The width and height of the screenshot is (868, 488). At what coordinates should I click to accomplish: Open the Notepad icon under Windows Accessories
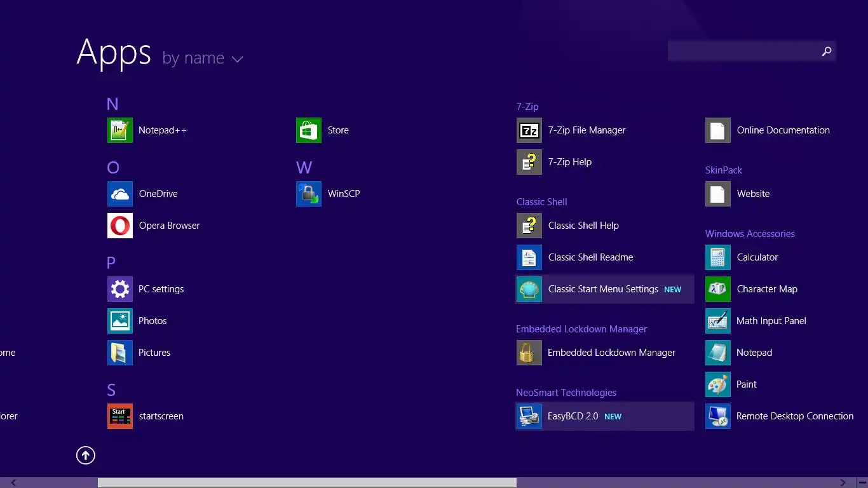(718, 353)
